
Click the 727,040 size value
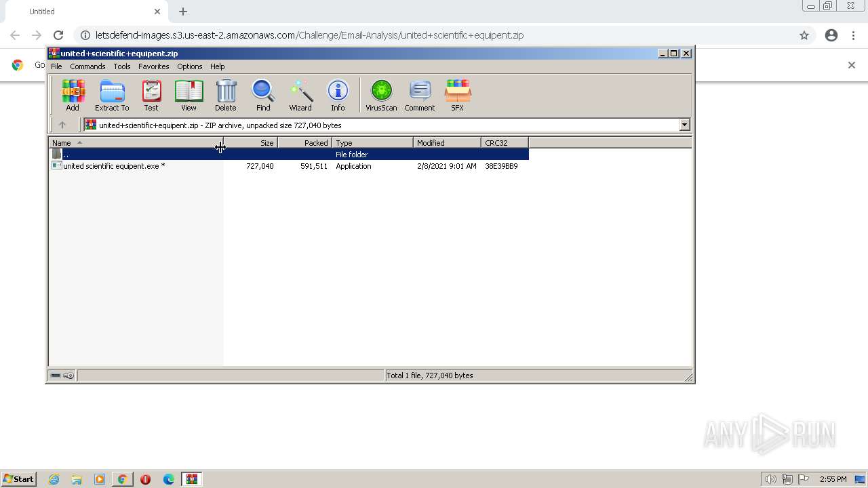point(260,166)
